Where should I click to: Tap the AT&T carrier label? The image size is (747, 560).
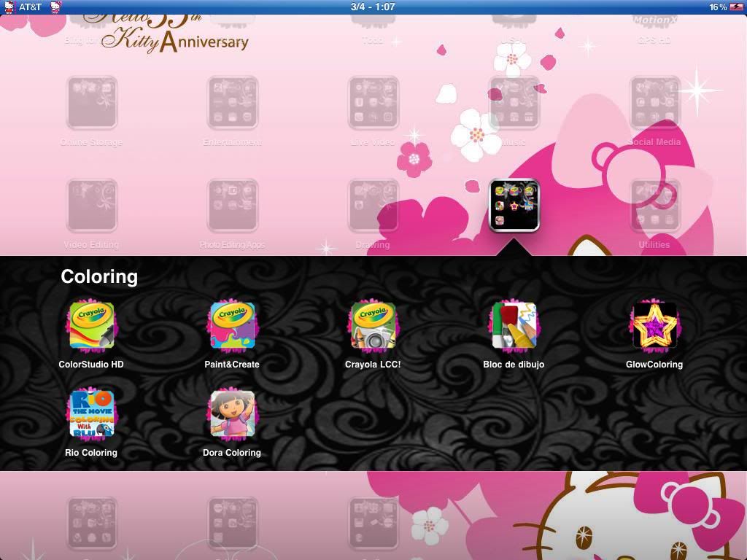point(30,7)
